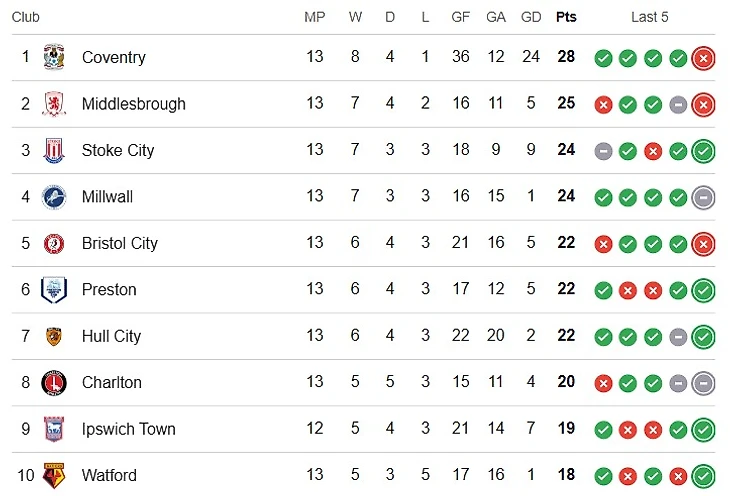The height and width of the screenshot is (496, 730).
Task: Click the Hull City crest icon
Action: coord(54,336)
